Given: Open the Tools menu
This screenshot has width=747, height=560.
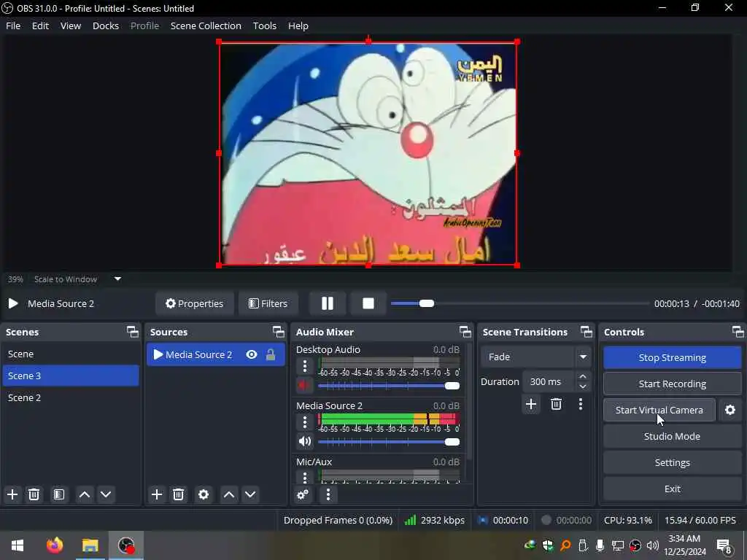Looking at the screenshot, I should (x=264, y=26).
